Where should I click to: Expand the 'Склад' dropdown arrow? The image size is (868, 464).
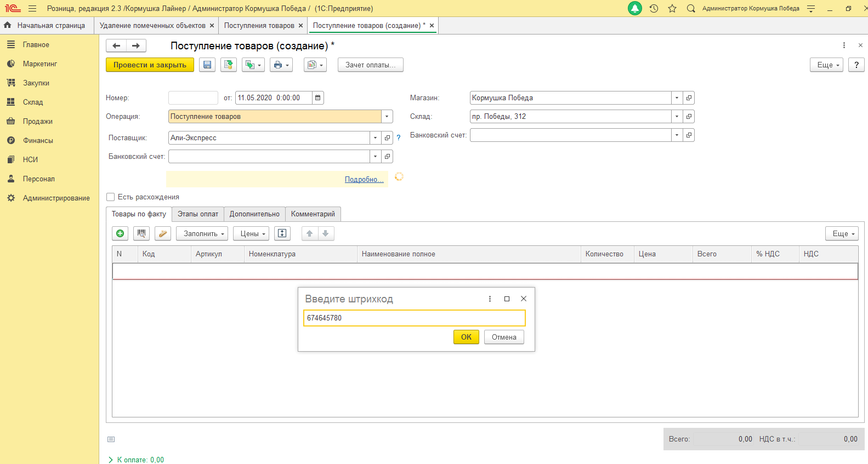[x=677, y=117]
